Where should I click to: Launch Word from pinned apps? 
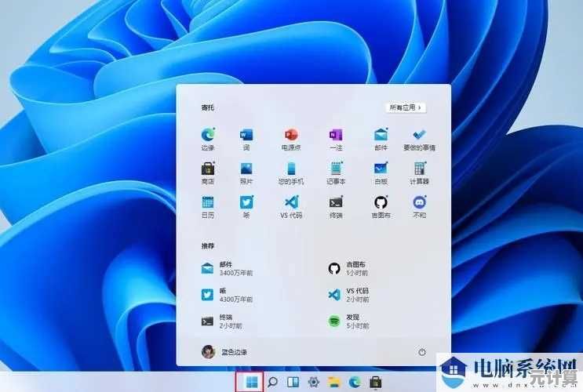click(246, 139)
